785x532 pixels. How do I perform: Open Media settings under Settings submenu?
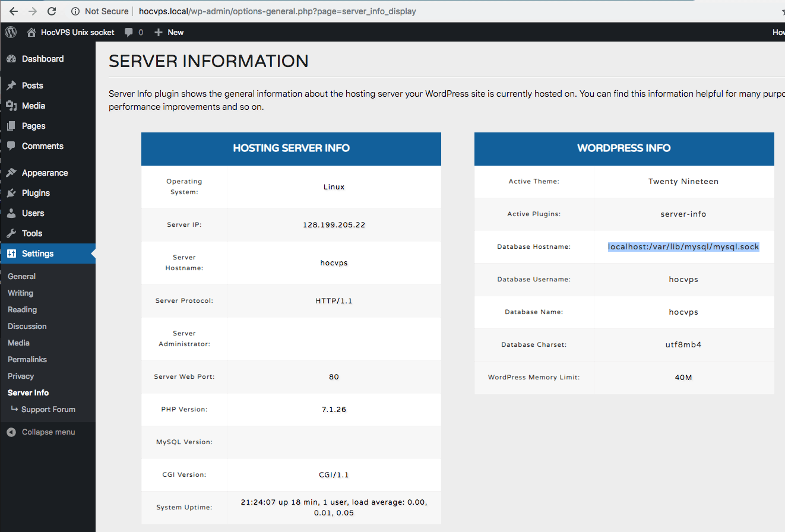[18, 343]
